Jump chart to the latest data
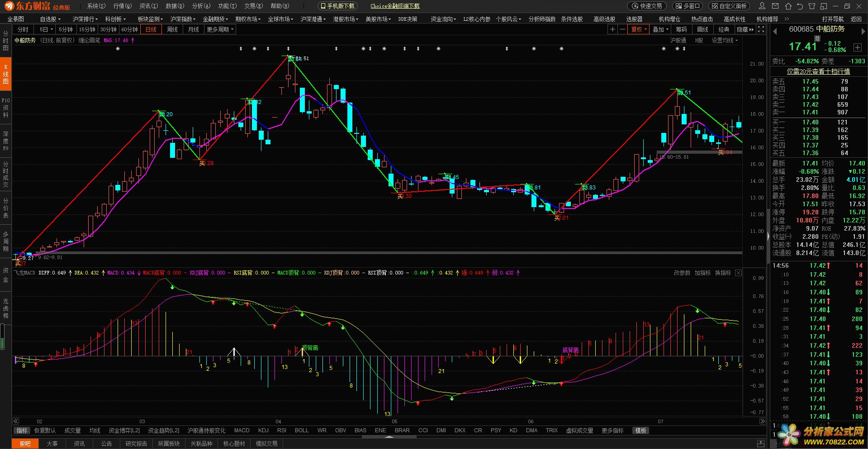The height and width of the screenshot is (449, 868). pyautogui.click(x=762, y=421)
